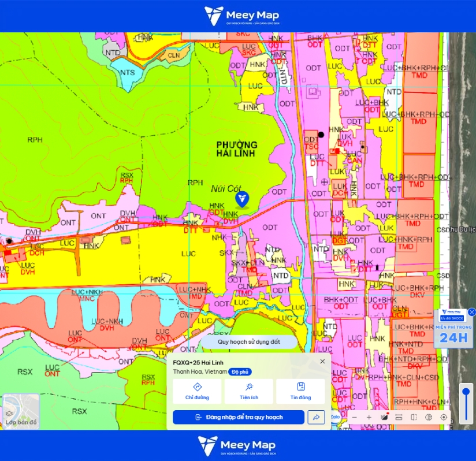Click Đăng nhập để tra quy hoạch
Viewport: 476px width, 461px height.
tap(239, 417)
